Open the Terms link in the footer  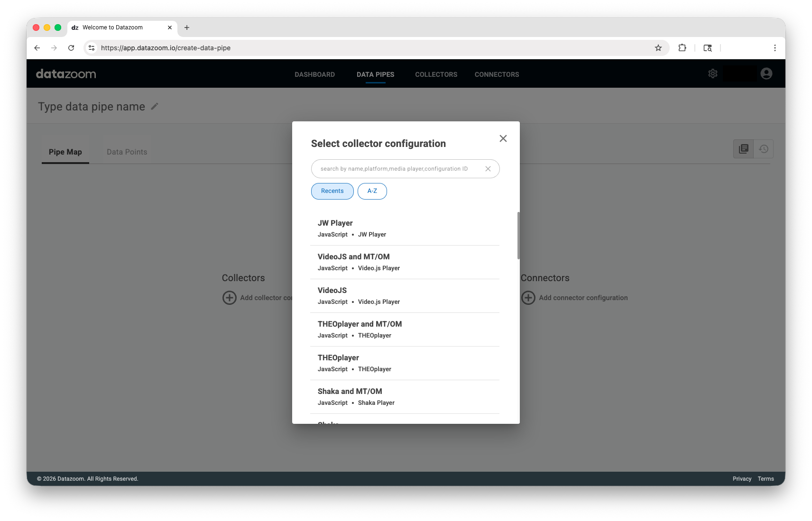click(x=766, y=479)
